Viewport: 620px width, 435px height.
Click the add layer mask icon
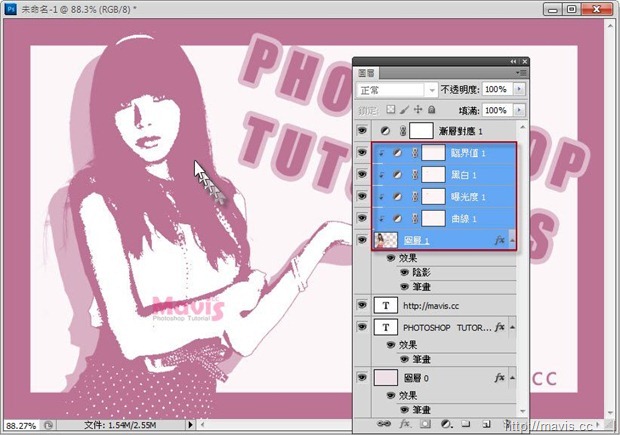click(425, 424)
